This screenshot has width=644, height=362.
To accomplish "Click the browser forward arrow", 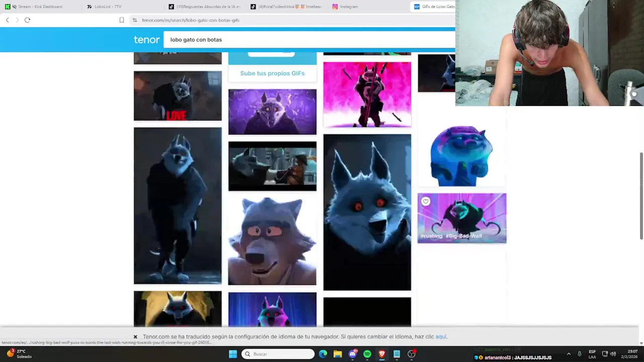I will click(x=17, y=20).
